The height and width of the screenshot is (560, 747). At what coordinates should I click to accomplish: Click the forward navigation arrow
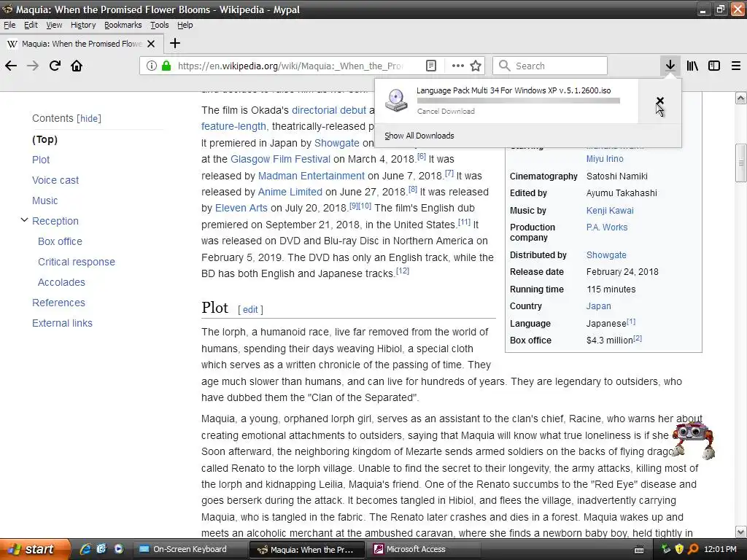[x=33, y=66]
